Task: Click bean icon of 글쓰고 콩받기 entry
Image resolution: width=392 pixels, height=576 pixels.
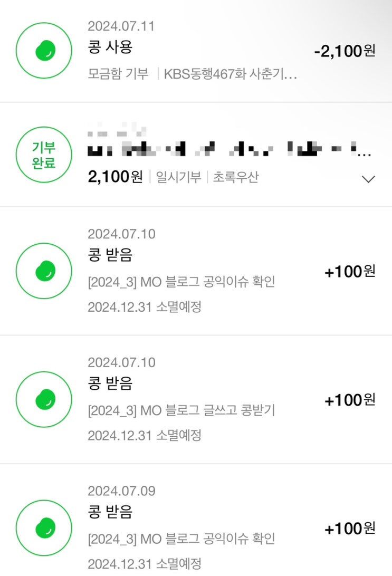Action: (x=43, y=400)
